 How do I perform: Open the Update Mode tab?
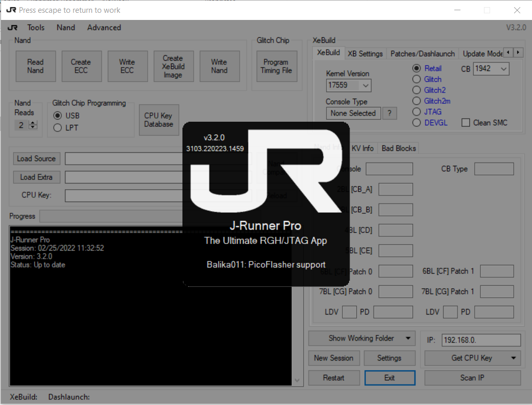(x=482, y=54)
